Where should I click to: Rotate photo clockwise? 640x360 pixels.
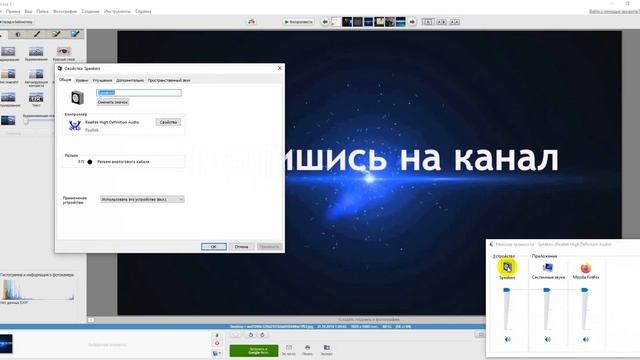tap(262, 335)
